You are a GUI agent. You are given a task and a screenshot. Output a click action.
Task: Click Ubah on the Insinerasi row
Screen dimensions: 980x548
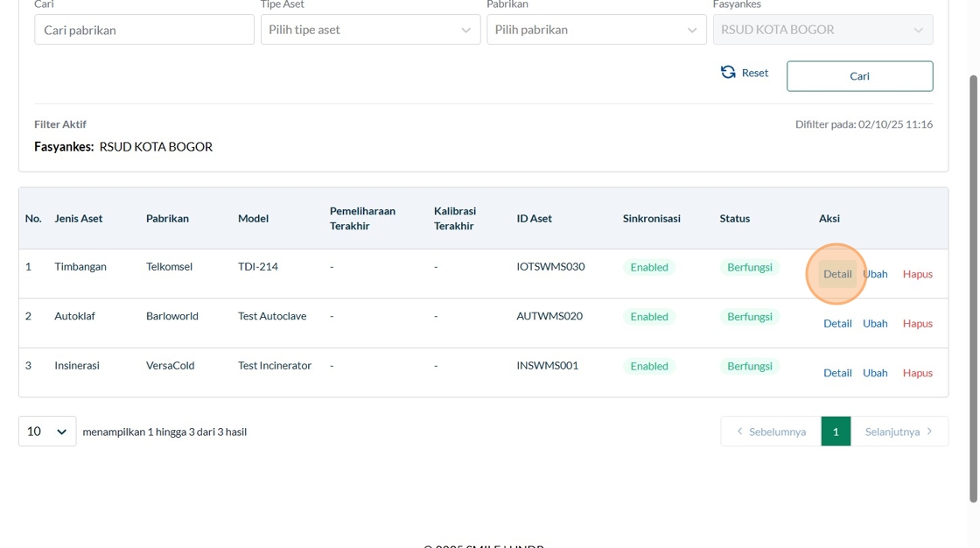coord(875,373)
